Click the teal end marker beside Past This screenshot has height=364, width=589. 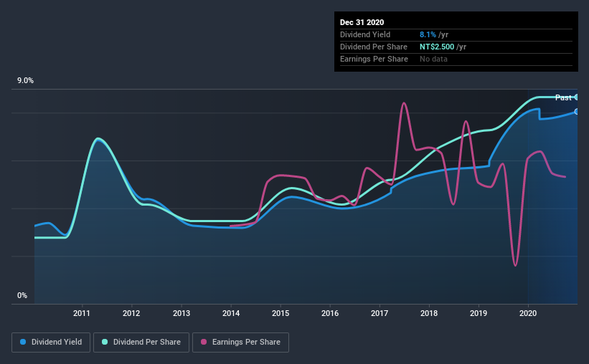(x=576, y=97)
